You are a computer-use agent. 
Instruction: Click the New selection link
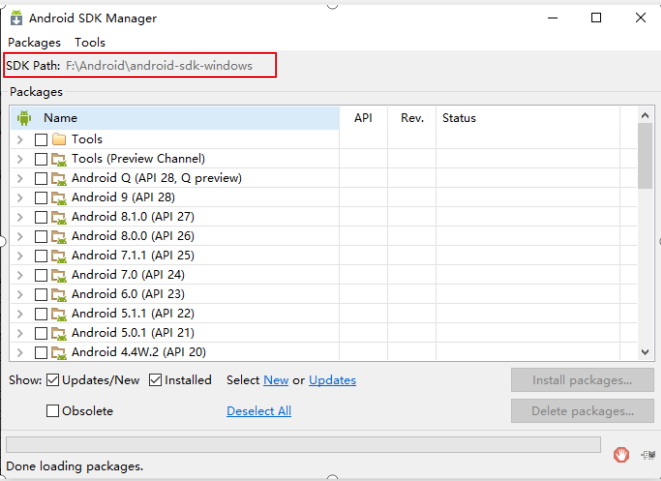click(x=276, y=380)
